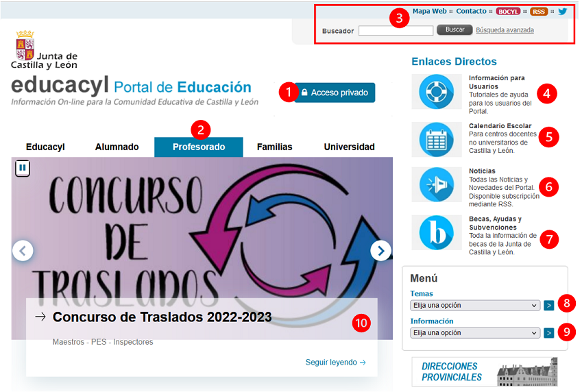Image resolution: width=582 pixels, height=392 pixels.
Task: Select the Profesorado tab
Action: [199, 147]
